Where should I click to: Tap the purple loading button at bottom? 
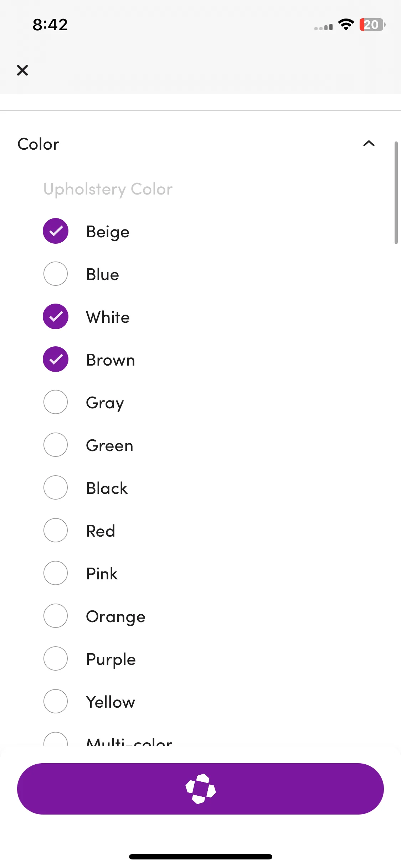[200, 789]
